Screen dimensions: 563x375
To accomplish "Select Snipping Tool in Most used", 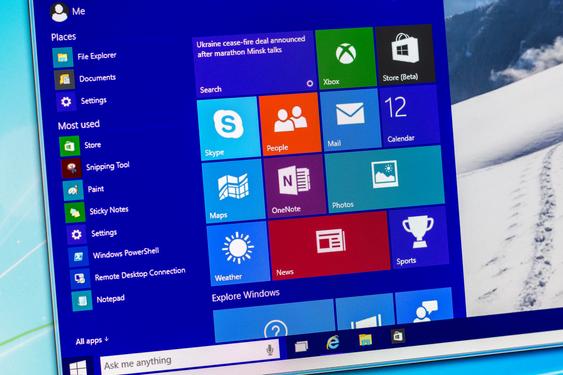I will [96, 168].
